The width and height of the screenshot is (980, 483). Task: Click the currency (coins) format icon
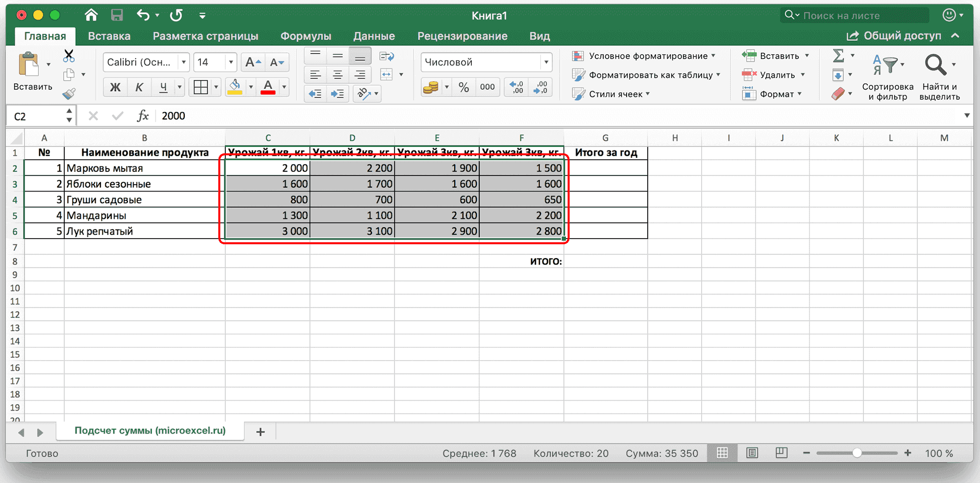point(431,87)
